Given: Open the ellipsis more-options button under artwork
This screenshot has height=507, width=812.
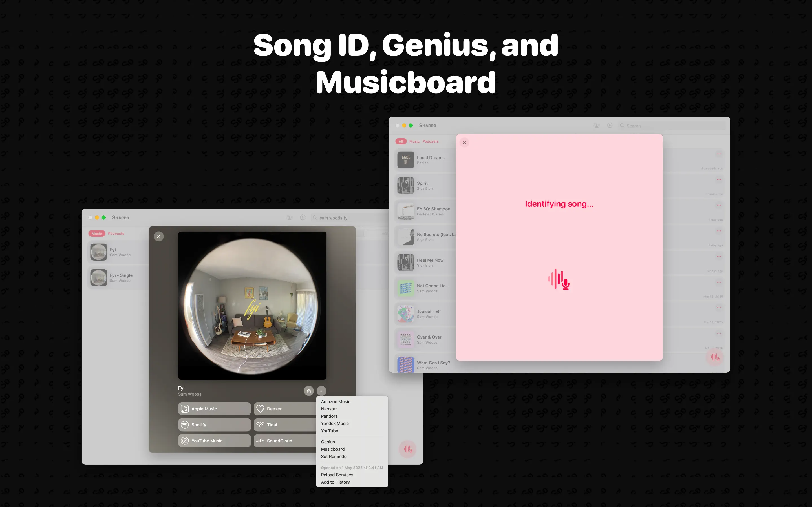Looking at the screenshot, I should tap(321, 391).
